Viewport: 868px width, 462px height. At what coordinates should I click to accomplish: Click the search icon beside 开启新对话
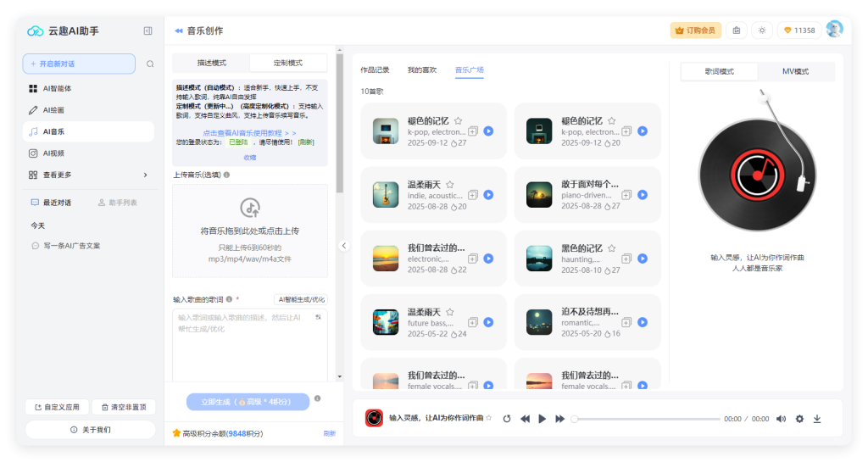click(150, 64)
